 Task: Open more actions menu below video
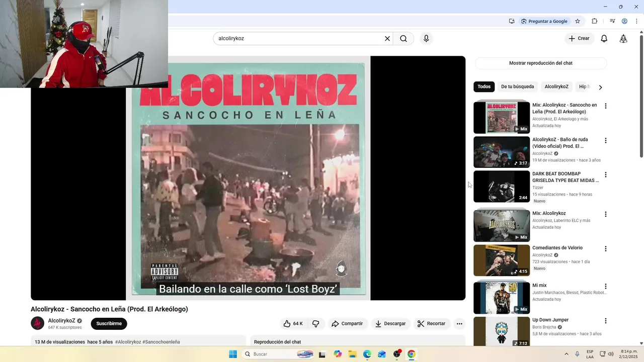[x=459, y=324]
